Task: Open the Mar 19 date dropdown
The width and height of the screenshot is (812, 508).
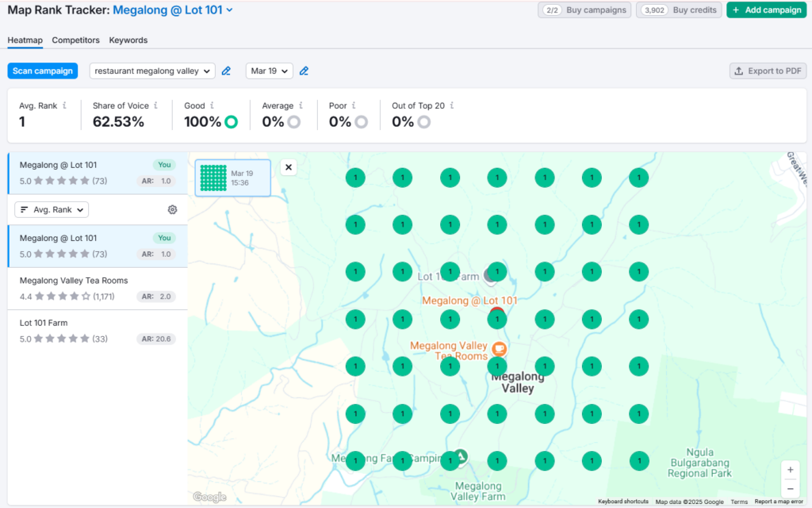Action: pos(269,71)
